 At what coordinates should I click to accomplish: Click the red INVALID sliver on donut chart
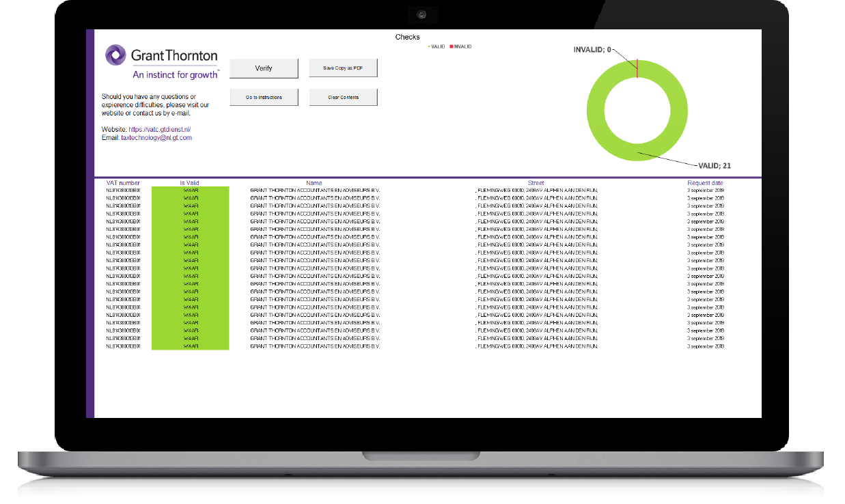(637, 68)
